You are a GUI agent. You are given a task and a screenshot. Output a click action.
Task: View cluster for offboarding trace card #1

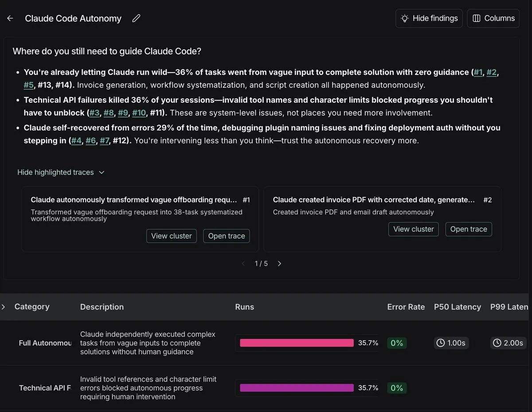point(172,236)
